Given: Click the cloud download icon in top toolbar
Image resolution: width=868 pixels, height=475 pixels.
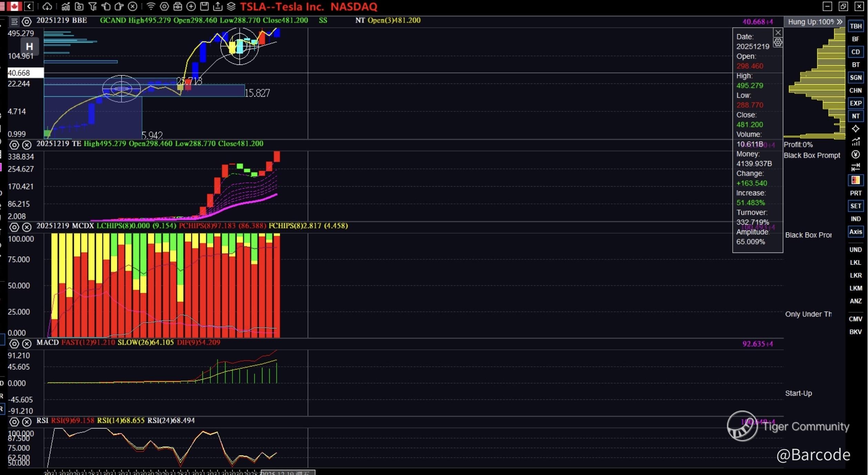Looking at the screenshot, I should tap(47, 6).
